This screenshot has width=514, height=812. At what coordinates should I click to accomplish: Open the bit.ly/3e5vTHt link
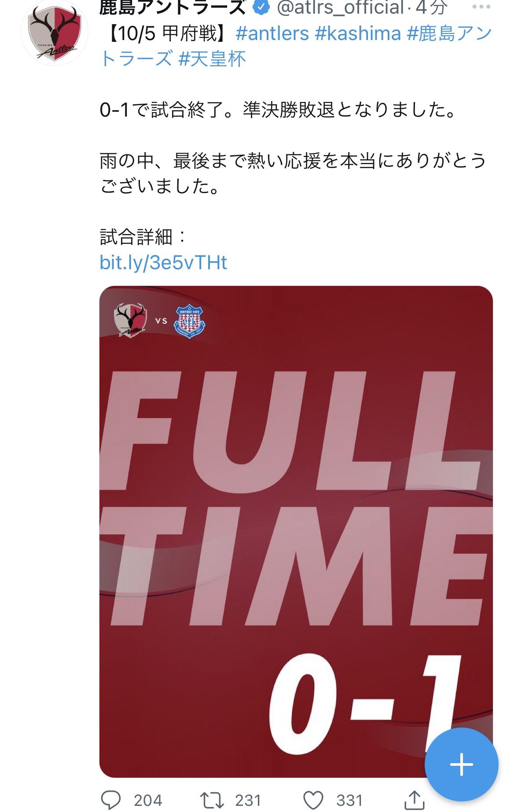163,263
